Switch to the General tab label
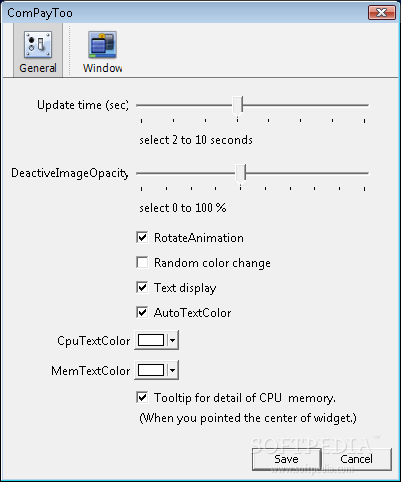 [38, 68]
